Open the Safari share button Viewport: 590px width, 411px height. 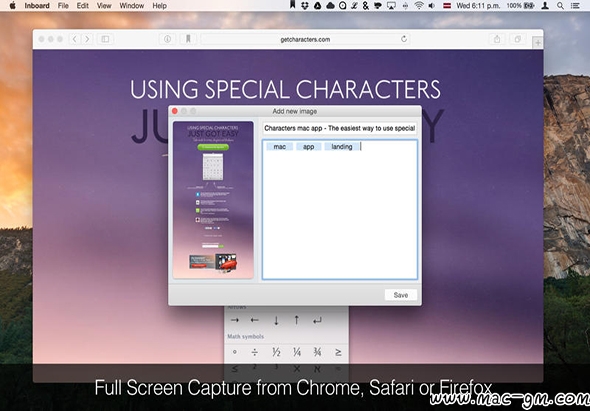[x=497, y=39]
